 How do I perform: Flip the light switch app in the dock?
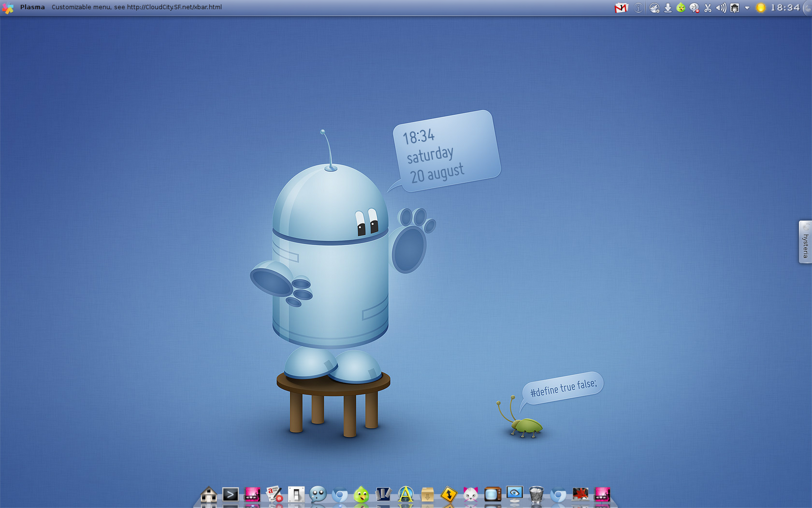[295, 494]
